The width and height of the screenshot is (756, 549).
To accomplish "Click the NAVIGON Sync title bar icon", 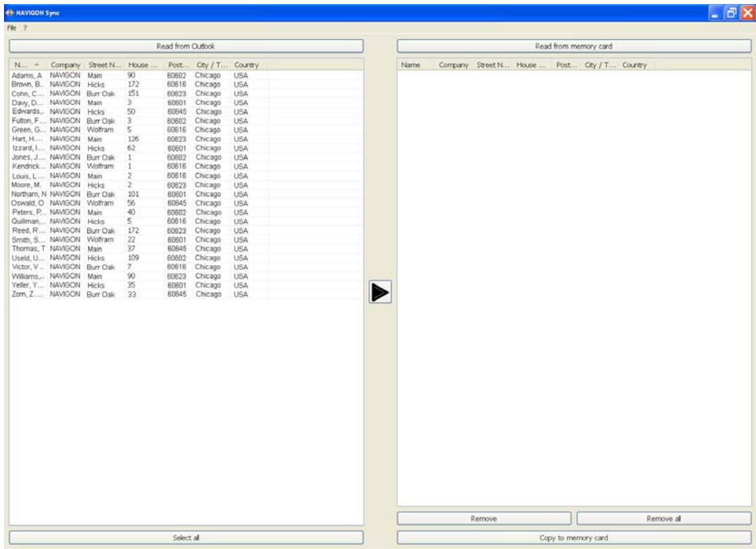I will tap(9, 13).
